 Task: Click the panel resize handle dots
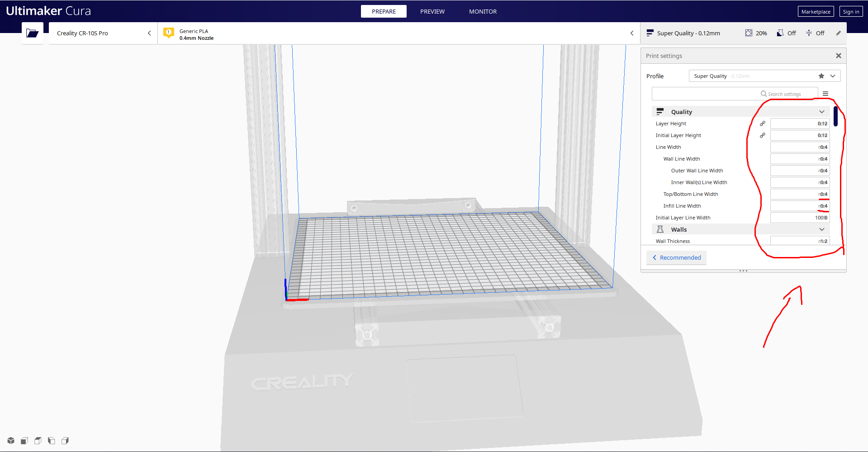click(x=743, y=271)
